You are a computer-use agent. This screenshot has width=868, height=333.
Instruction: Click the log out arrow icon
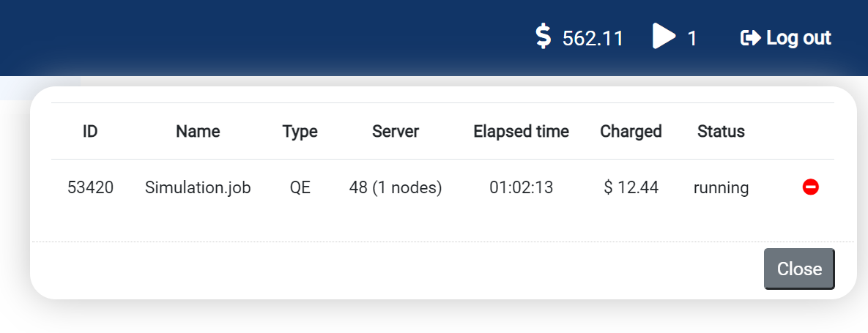[x=751, y=37]
